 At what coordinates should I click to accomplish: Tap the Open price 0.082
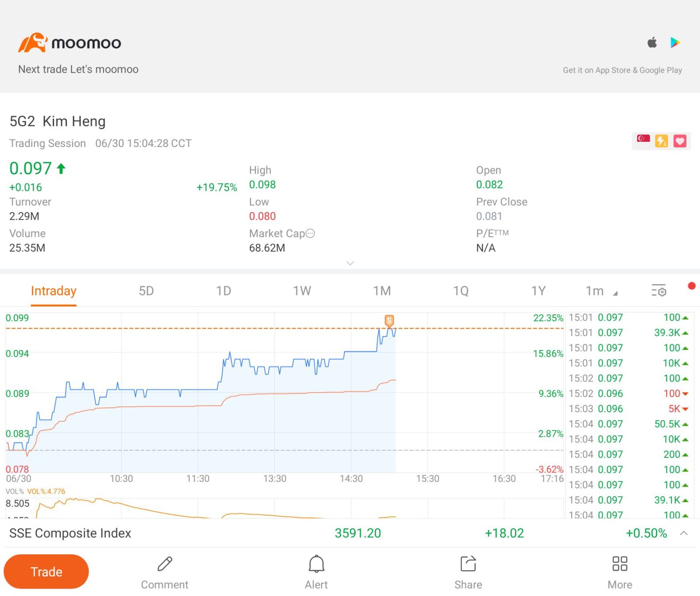(489, 185)
